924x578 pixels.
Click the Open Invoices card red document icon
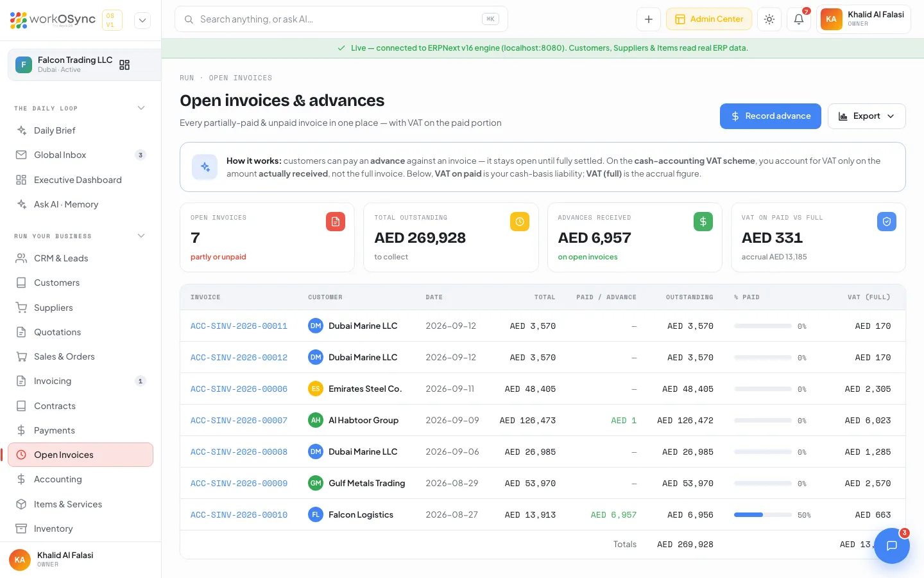[336, 222]
